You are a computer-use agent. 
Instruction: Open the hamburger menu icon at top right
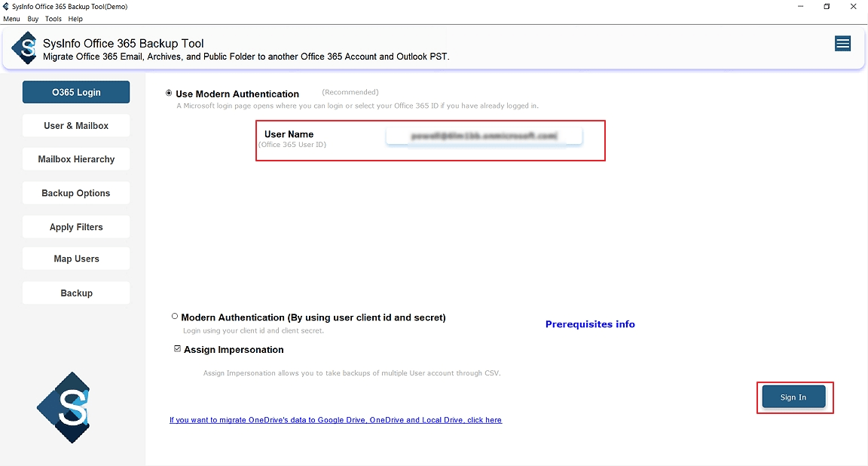842,43
